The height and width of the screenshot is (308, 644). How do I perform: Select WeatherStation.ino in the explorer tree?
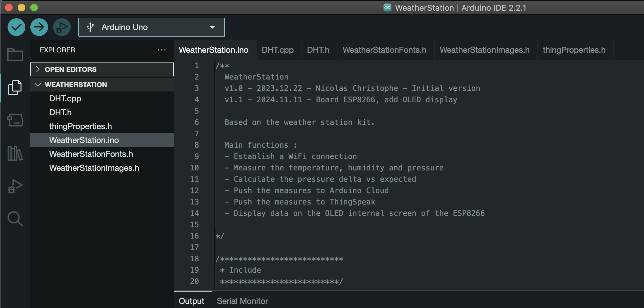click(x=102, y=140)
